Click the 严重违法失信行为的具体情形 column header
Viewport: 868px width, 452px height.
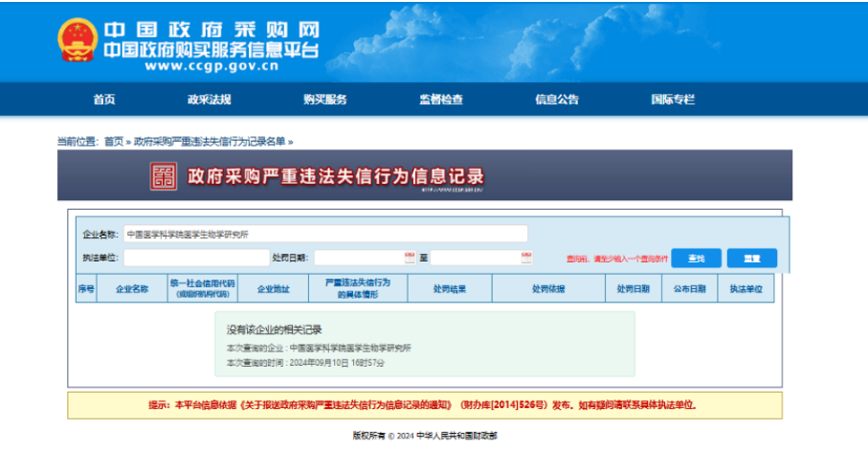point(358,288)
